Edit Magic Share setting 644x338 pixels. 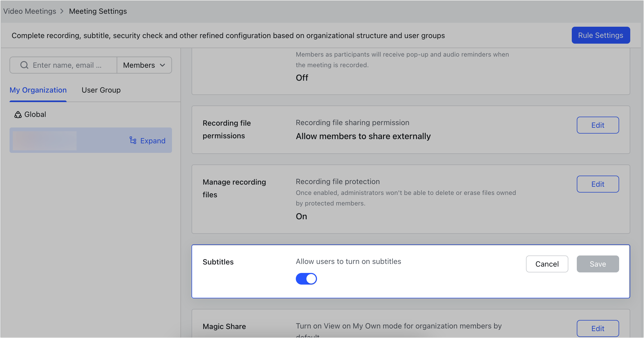point(598,328)
